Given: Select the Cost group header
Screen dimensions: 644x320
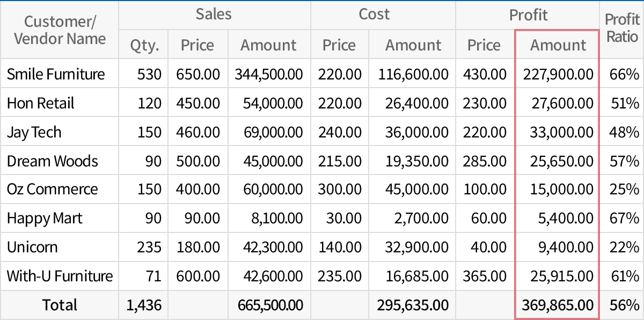Looking at the screenshot, I should 374,15.
